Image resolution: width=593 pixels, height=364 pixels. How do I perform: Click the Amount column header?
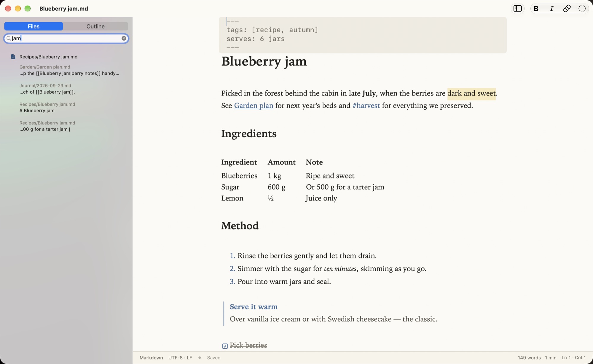point(282,162)
